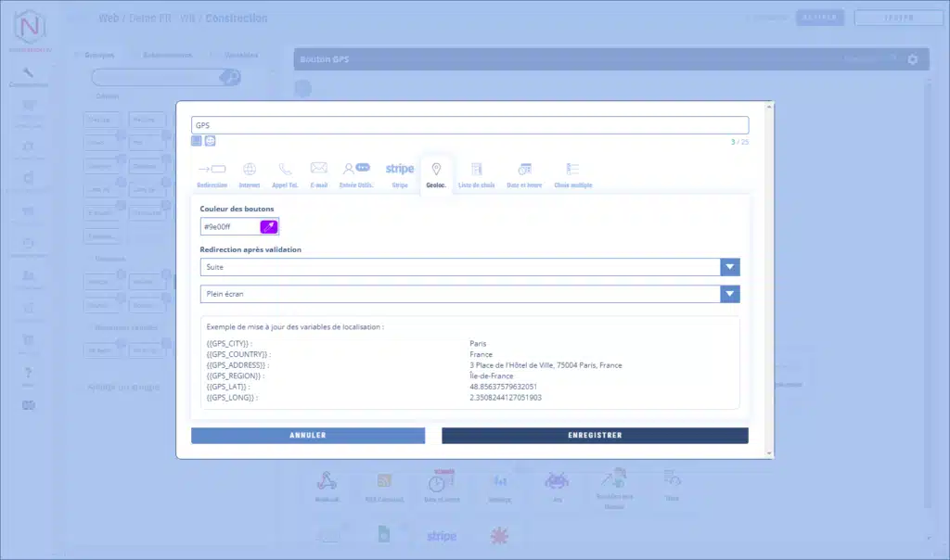950x560 pixels.
Task: Open the Entrée Utilis. user input type
Action: [x=355, y=169]
